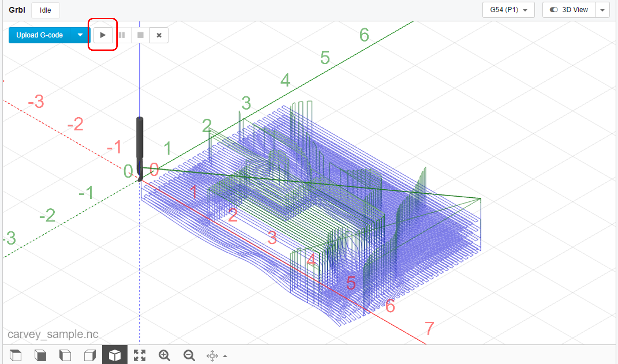Click the Upload G-code button

click(x=40, y=35)
